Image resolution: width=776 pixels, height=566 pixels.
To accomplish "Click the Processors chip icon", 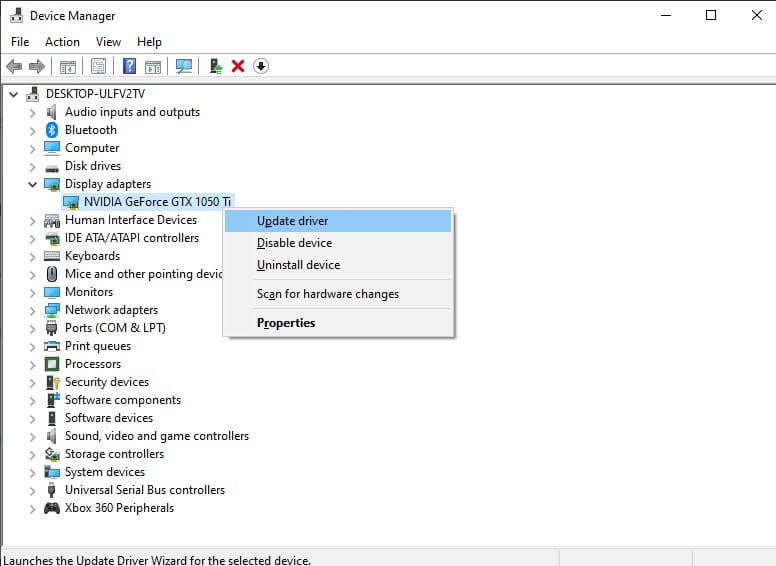I will (52, 364).
